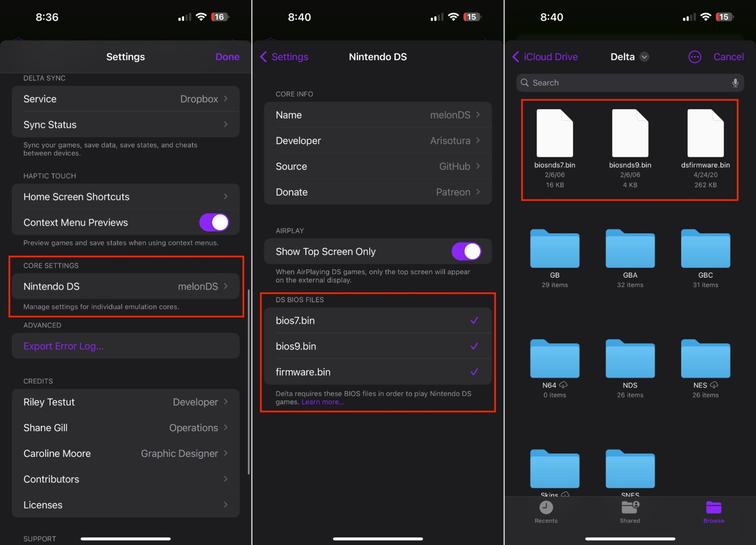Tap the checkmark next to firmware.bin
756x545 pixels.
pos(474,372)
